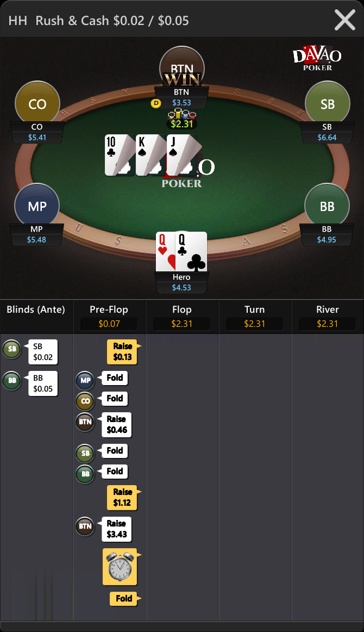Click Hero's Raise $1.12 action bubble

pos(122,497)
